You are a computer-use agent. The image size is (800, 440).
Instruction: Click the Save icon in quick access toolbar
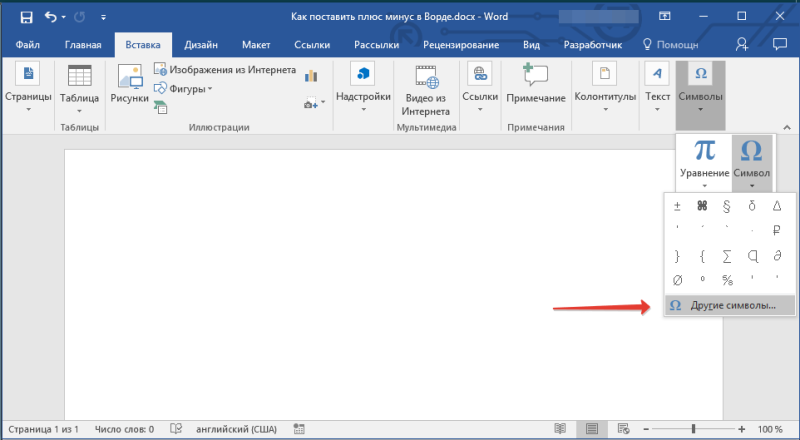(26, 17)
